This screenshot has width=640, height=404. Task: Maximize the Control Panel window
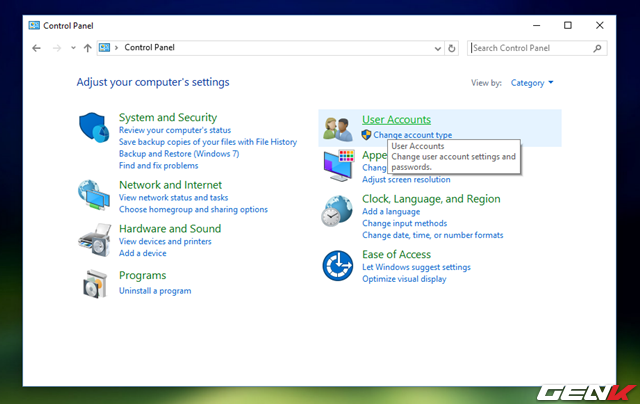coord(568,25)
